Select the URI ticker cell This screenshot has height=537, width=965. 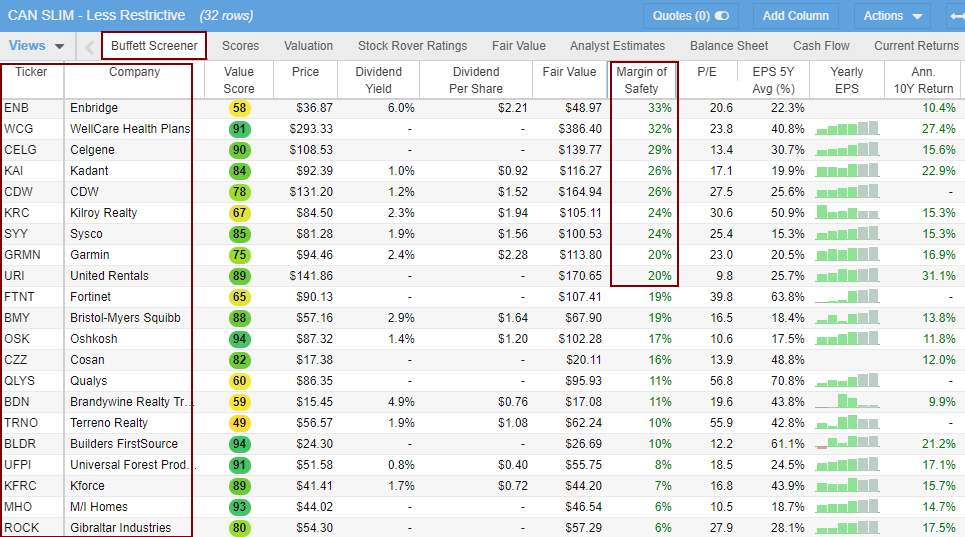click(15, 276)
